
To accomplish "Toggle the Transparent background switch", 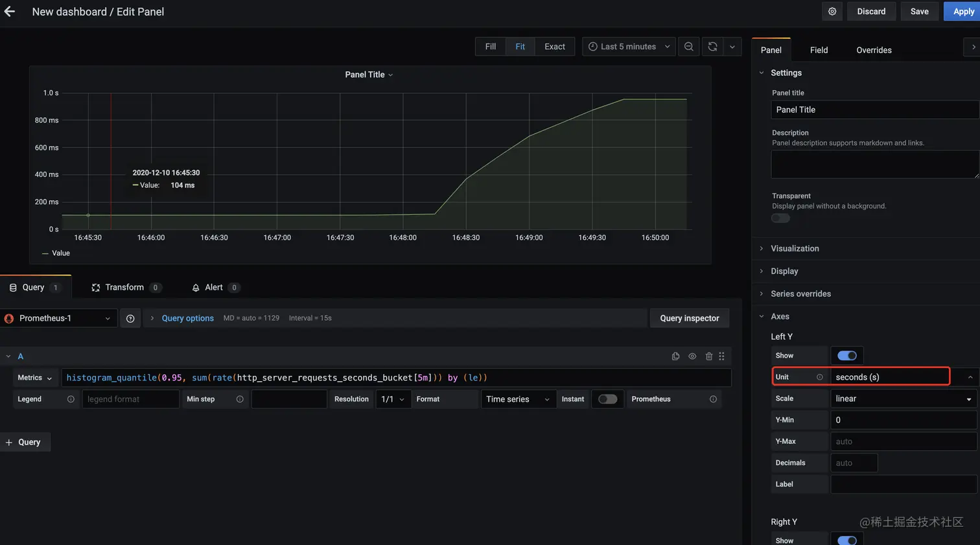I will click(780, 218).
